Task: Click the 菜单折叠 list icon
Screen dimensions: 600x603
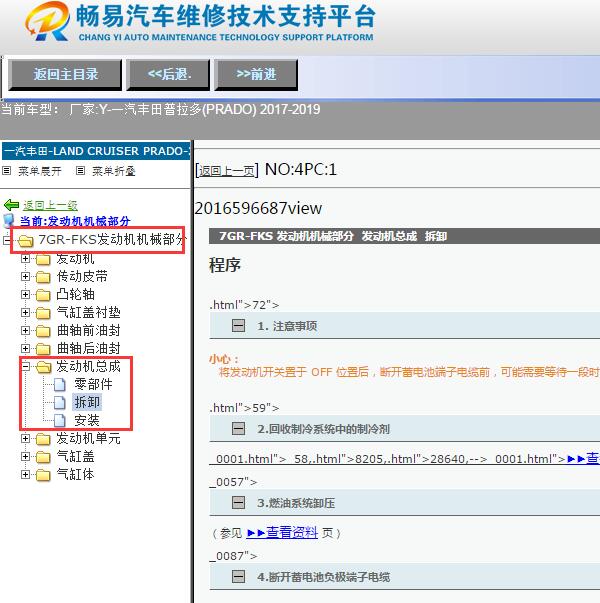Action: click(x=80, y=170)
